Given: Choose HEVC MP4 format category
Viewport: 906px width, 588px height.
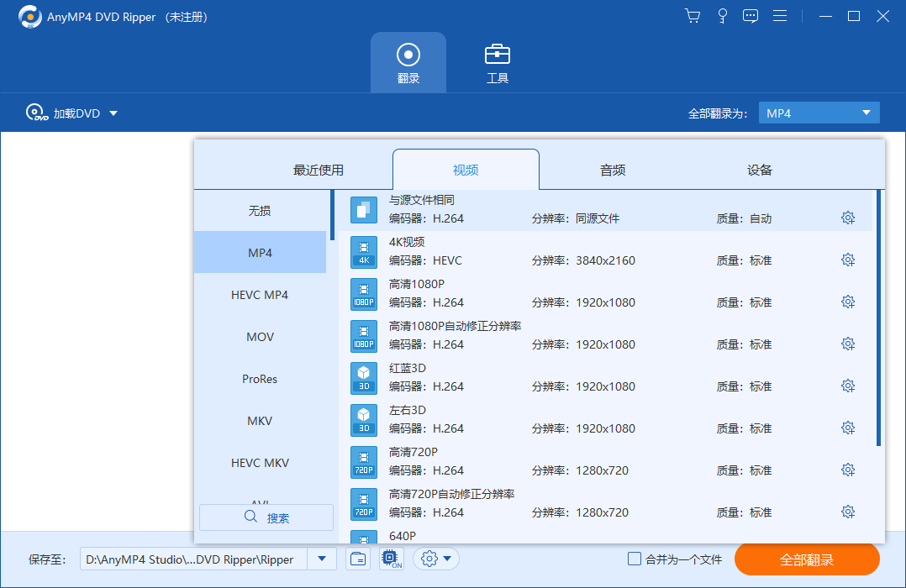Looking at the screenshot, I should point(260,295).
